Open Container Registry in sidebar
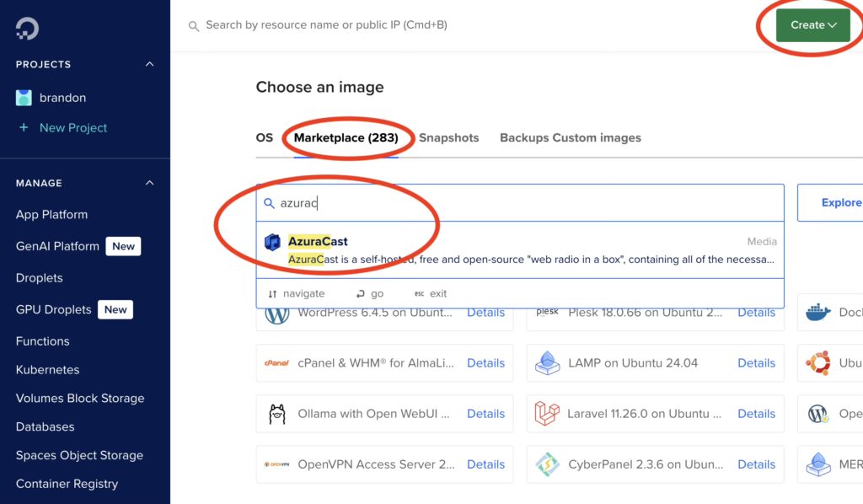Viewport: 863px width, 504px height. pyautogui.click(x=67, y=484)
